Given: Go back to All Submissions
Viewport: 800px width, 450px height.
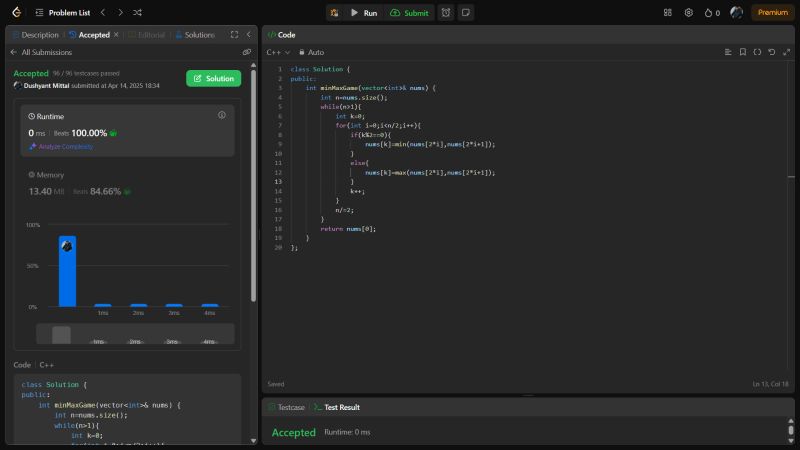Looking at the screenshot, I should pos(41,52).
